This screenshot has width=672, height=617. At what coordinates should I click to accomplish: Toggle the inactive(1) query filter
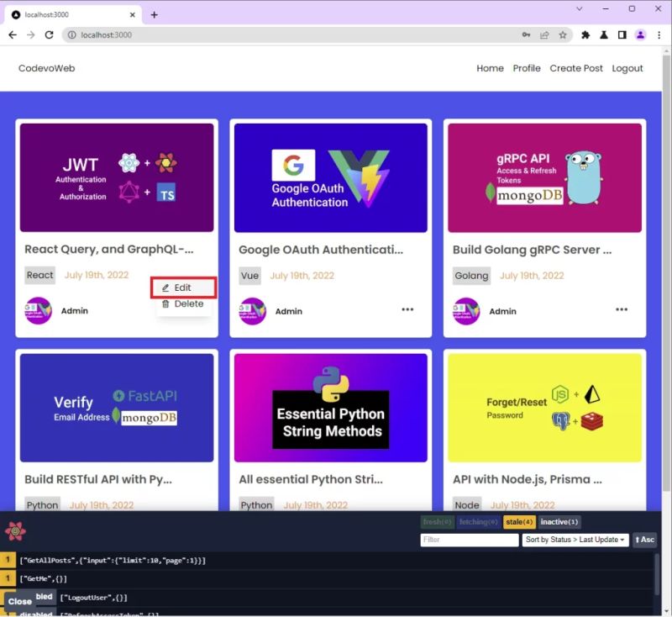tap(559, 521)
